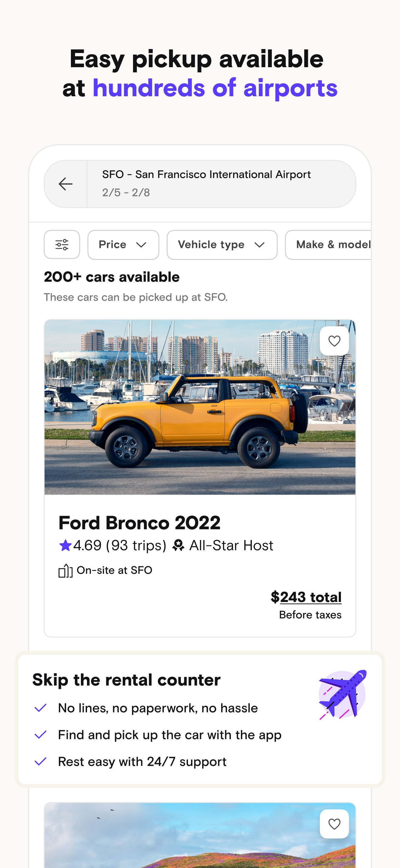Favorite the Ford Bronco with heart icon
This screenshot has height=868, width=400.
[334, 341]
